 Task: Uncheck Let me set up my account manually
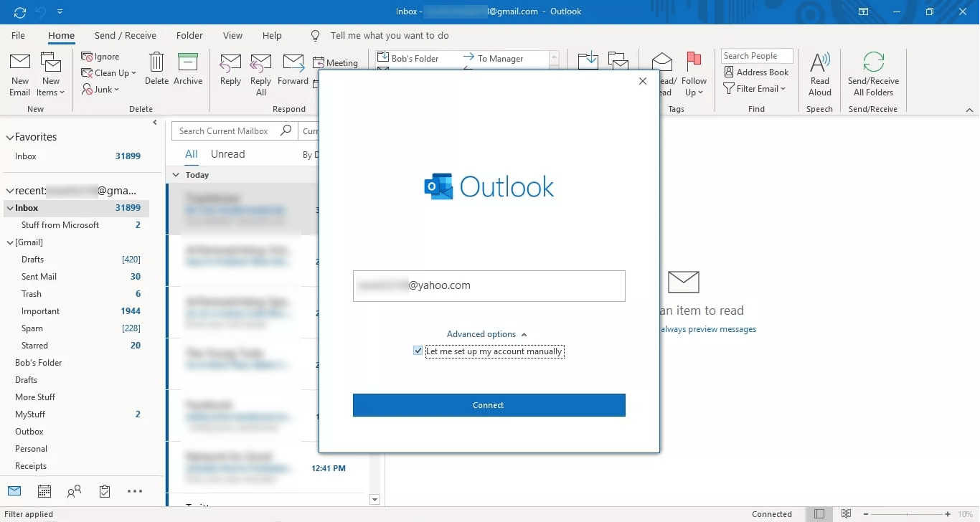point(418,351)
